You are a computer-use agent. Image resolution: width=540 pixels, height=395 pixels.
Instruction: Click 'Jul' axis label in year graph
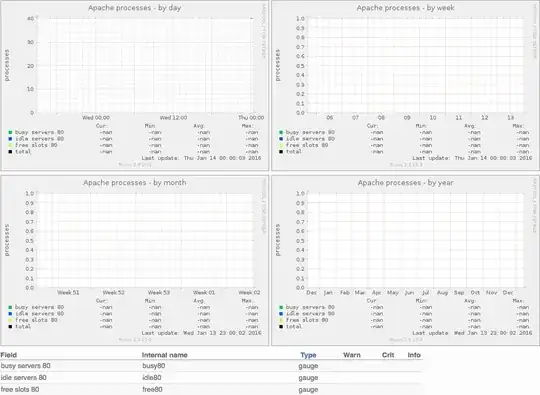point(426,293)
